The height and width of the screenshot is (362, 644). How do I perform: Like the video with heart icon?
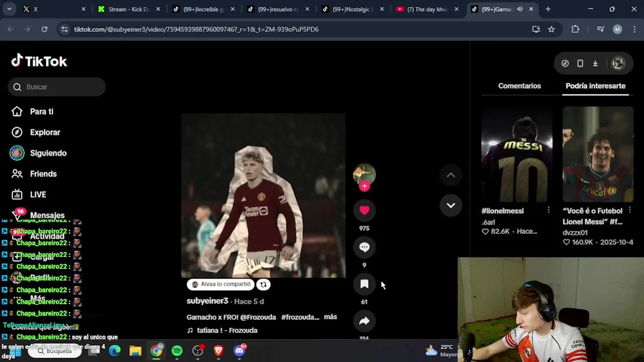pos(364,211)
